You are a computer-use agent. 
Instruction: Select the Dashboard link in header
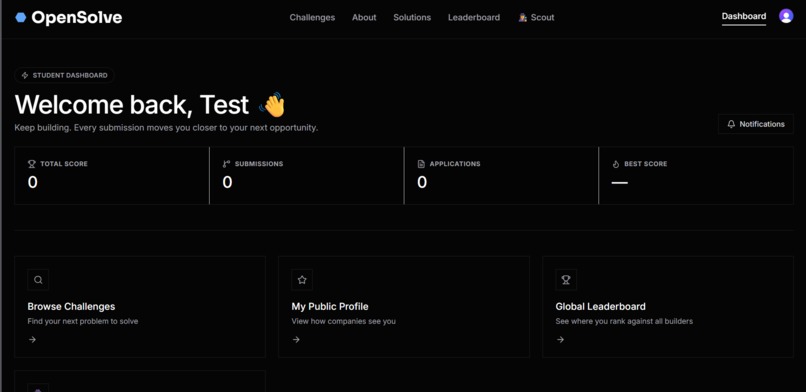(x=744, y=17)
